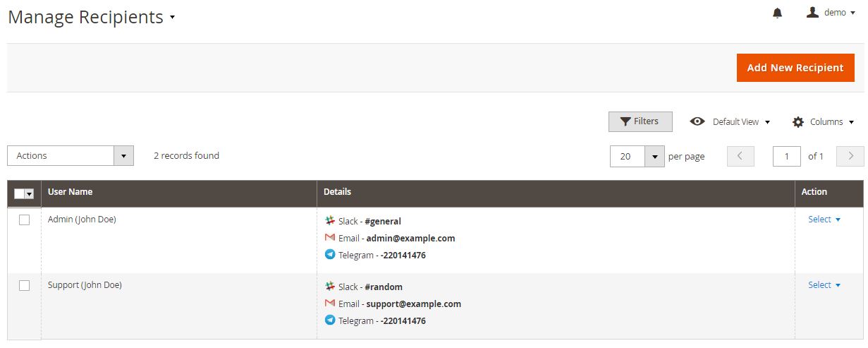
Task: Click the Telegram icon in Support row
Action: 330,320
